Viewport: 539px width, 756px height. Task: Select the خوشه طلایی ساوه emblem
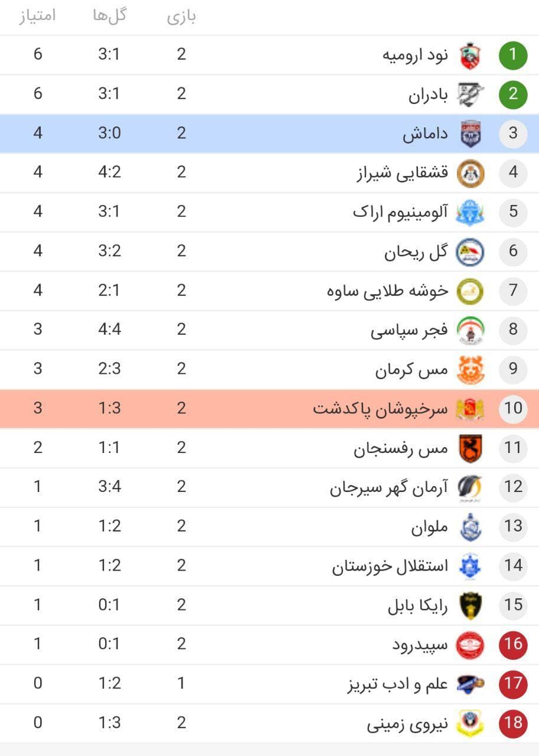point(470,291)
